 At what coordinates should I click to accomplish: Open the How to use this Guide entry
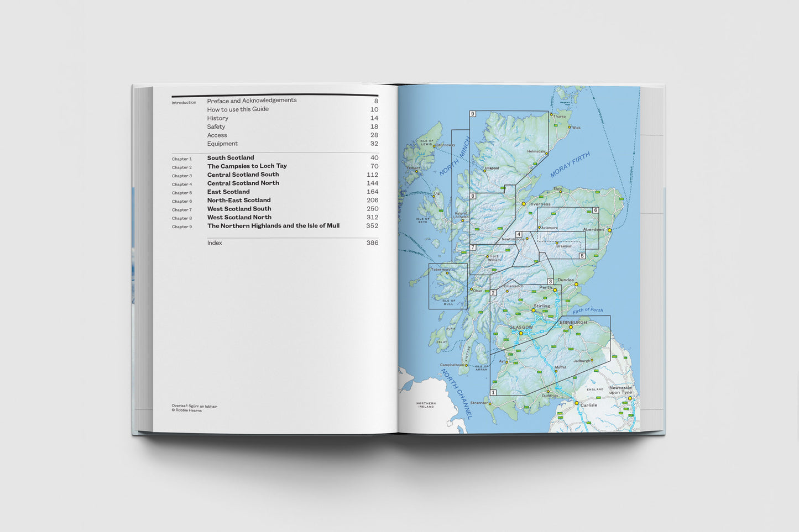pyautogui.click(x=238, y=109)
